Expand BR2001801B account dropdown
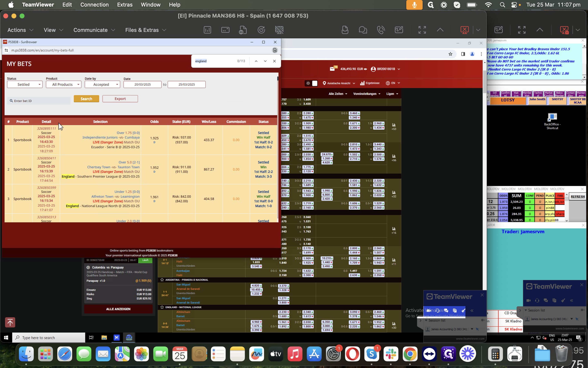Viewport: 588px width, 368px height. click(x=385, y=69)
